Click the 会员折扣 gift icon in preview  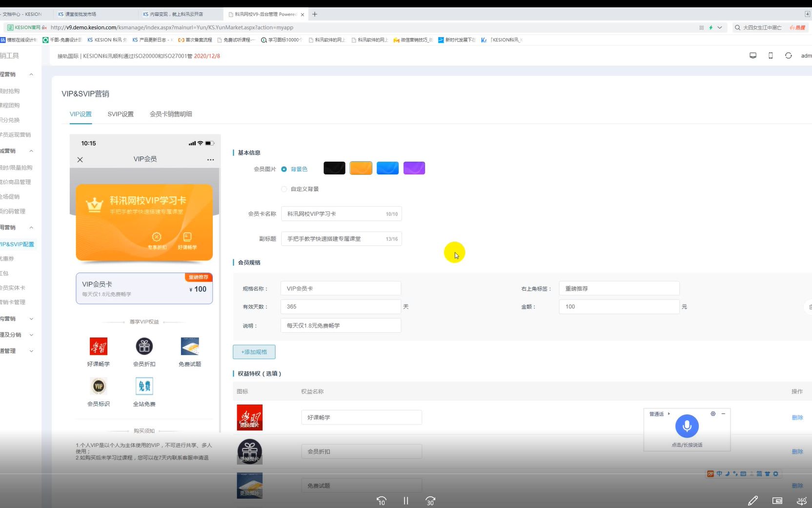pos(144,346)
